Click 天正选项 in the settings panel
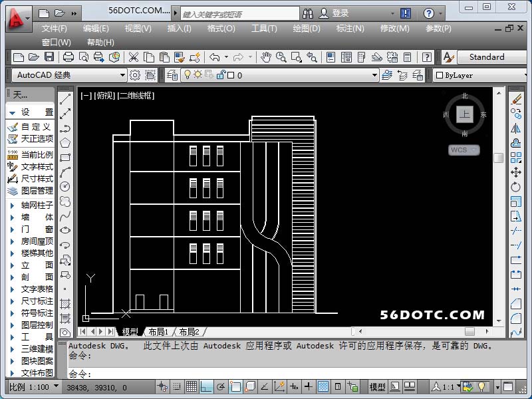 tap(37, 138)
